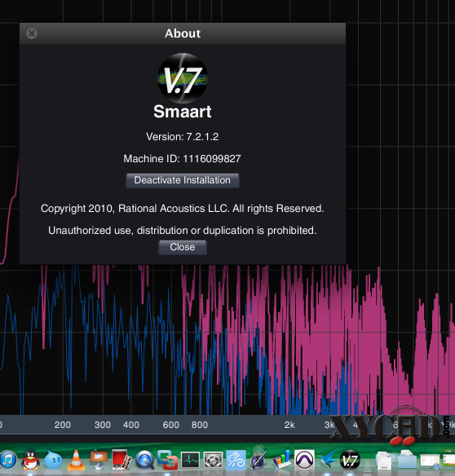Click the 800 frequency axis label
The width and height of the screenshot is (455, 476).
(200, 425)
